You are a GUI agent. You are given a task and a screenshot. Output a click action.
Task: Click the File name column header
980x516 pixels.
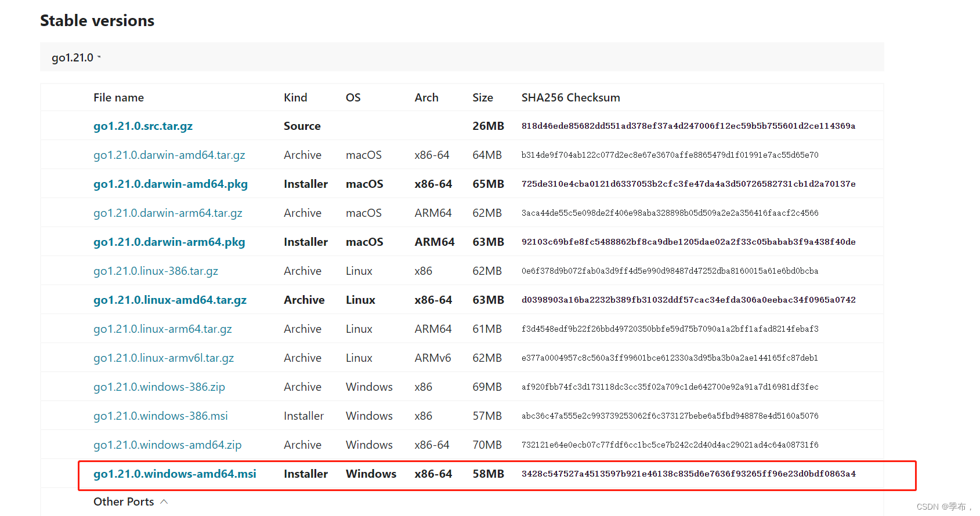pyautogui.click(x=118, y=97)
